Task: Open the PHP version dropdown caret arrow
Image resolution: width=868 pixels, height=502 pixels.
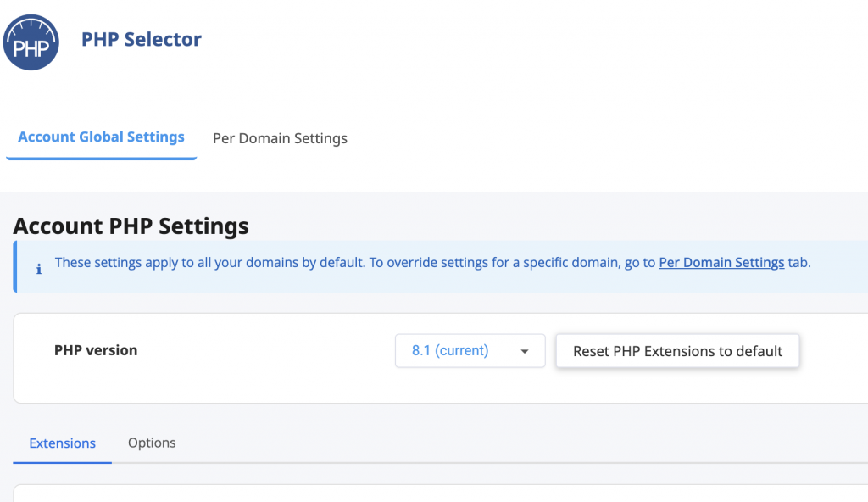Action: coord(524,351)
